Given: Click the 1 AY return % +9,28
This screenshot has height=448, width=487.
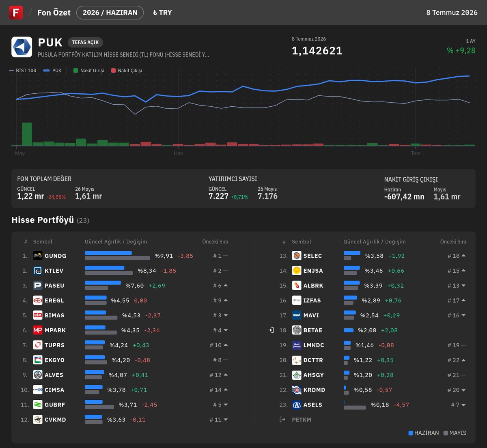Looking at the screenshot, I should tap(461, 51).
